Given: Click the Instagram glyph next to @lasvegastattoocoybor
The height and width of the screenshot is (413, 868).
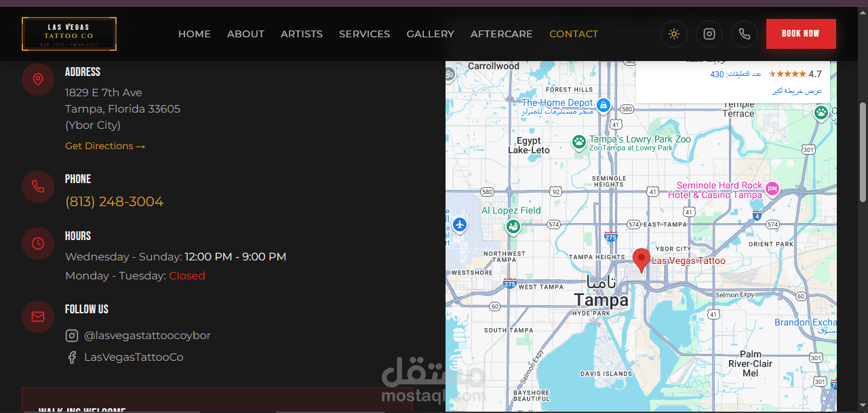Looking at the screenshot, I should (x=72, y=336).
